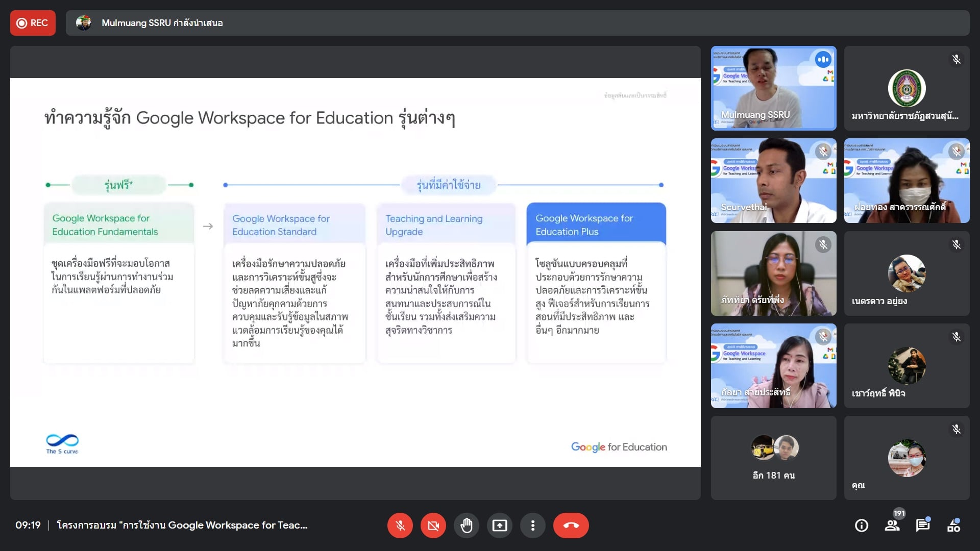This screenshot has height=551, width=980.
Task: Unmute the microphone button
Action: [x=400, y=525]
